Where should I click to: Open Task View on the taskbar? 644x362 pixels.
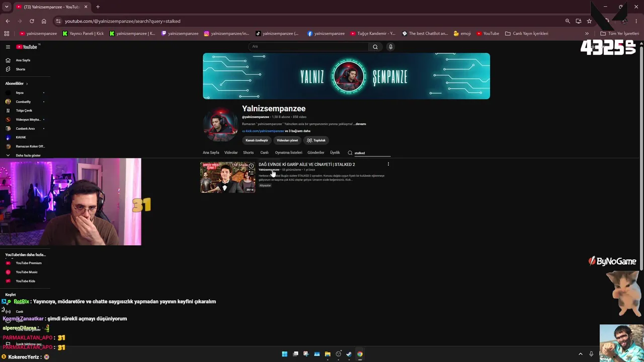tap(295, 354)
